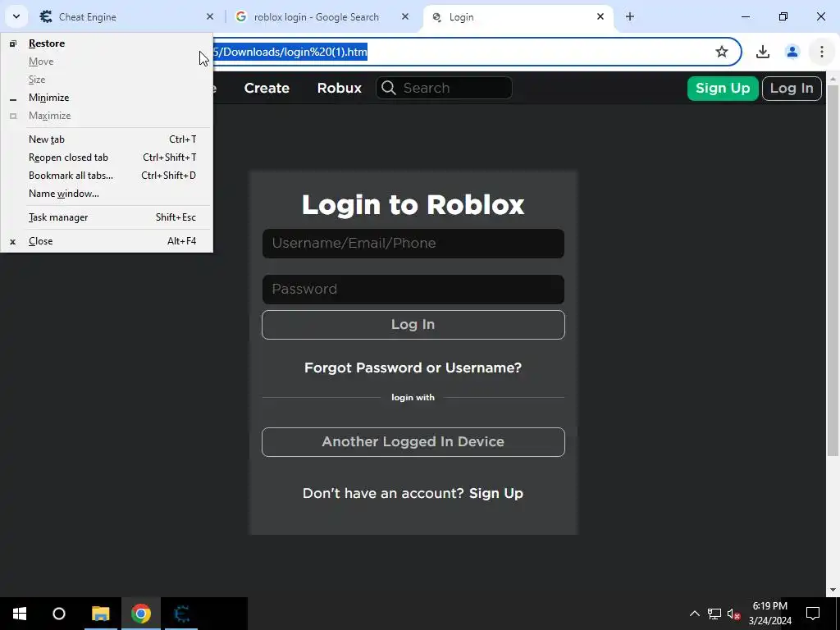Focus the Password field
The width and height of the screenshot is (840, 630).
click(413, 290)
